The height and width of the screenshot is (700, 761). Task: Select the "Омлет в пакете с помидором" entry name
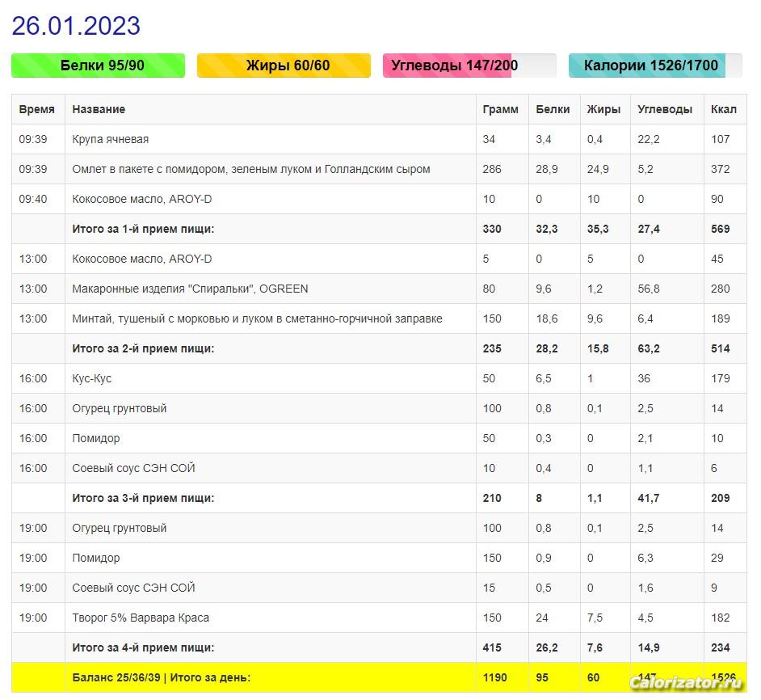(x=251, y=169)
